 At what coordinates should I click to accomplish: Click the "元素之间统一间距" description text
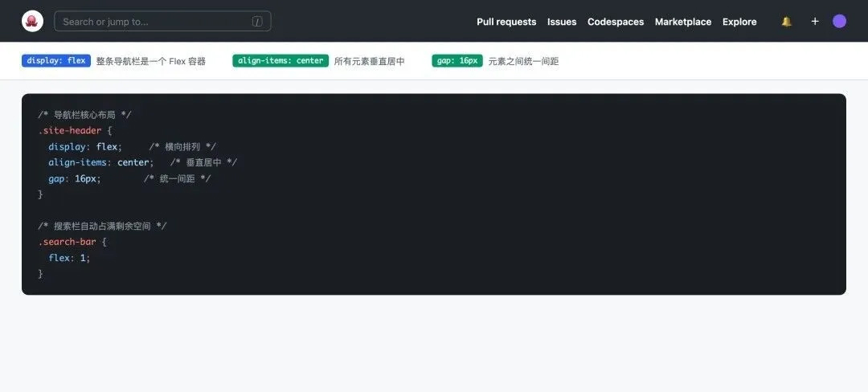523,61
